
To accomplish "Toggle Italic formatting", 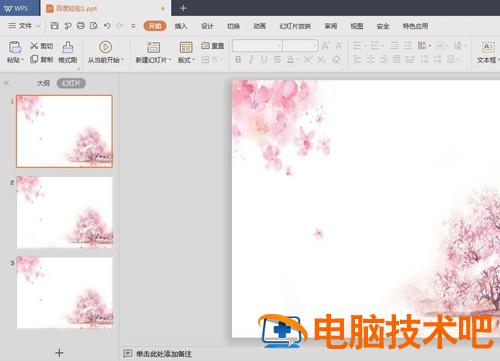I will point(251,59).
